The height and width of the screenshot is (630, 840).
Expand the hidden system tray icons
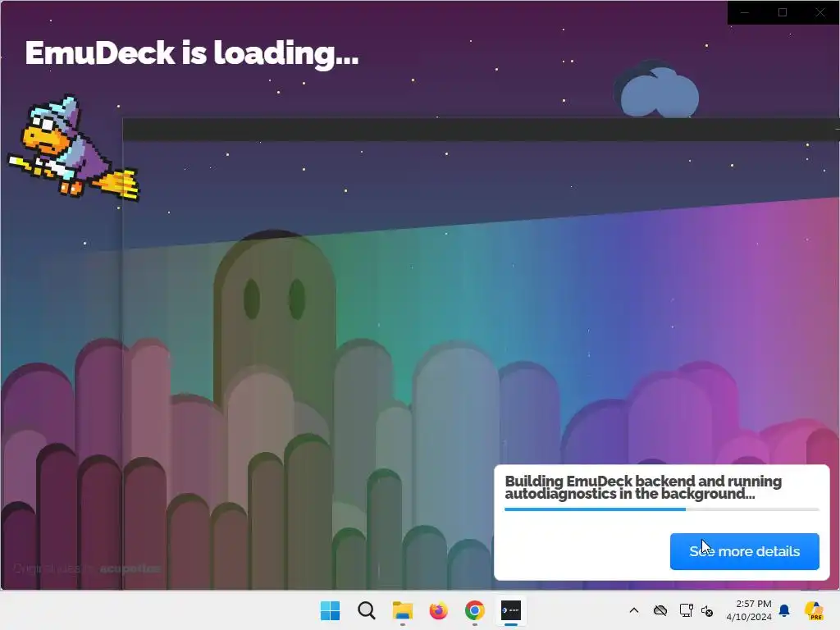point(634,610)
